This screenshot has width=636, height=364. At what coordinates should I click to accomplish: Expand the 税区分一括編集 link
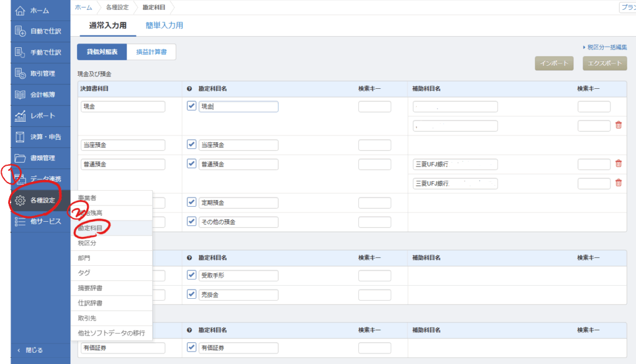pos(604,47)
